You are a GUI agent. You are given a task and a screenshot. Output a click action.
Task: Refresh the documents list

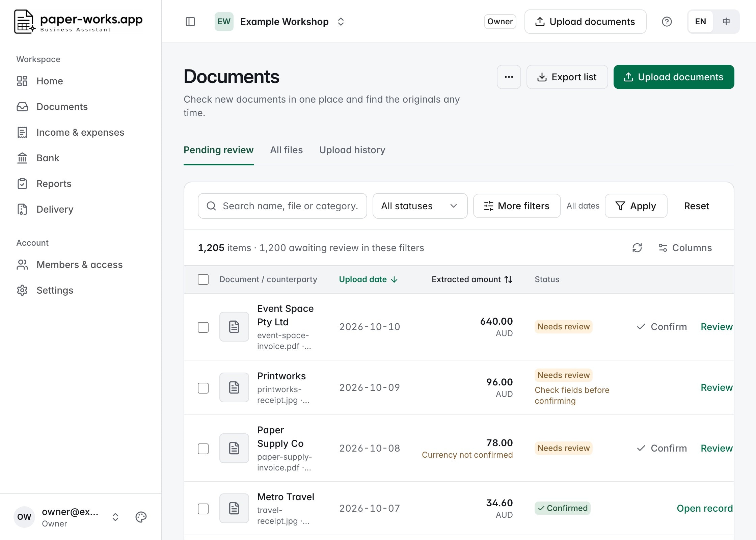[637, 248]
